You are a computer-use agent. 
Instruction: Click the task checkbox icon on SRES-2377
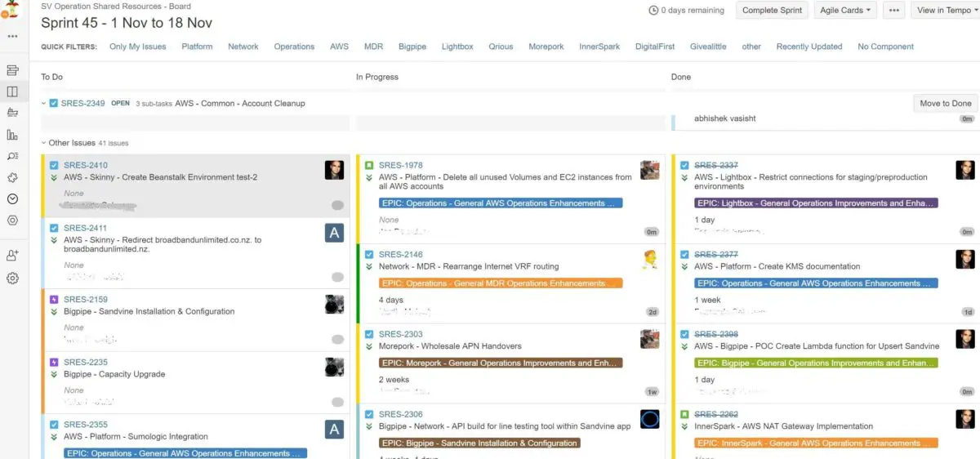click(684, 255)
